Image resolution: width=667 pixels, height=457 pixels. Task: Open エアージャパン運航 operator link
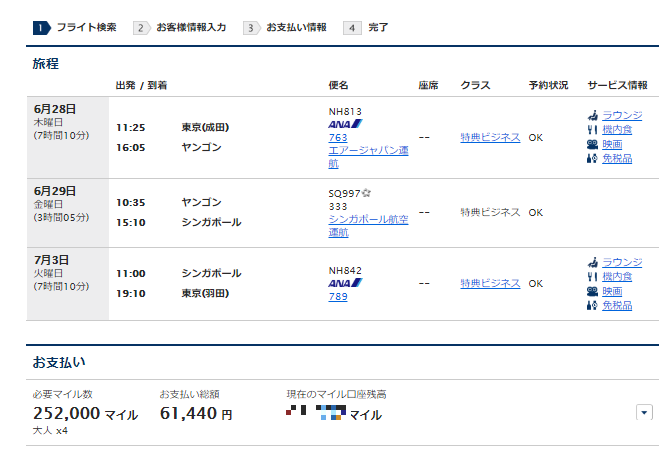click(368, 157)
